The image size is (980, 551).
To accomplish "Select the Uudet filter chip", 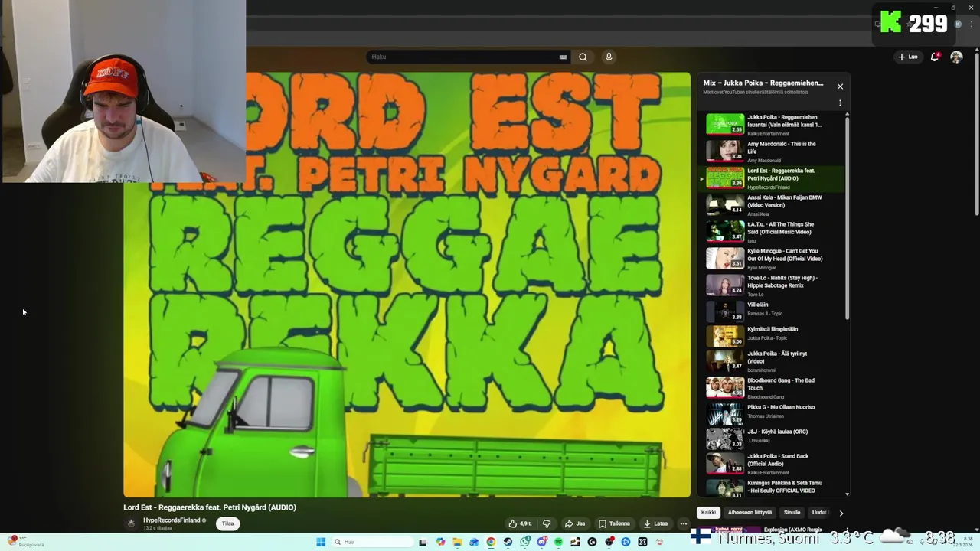I will 820,513.
